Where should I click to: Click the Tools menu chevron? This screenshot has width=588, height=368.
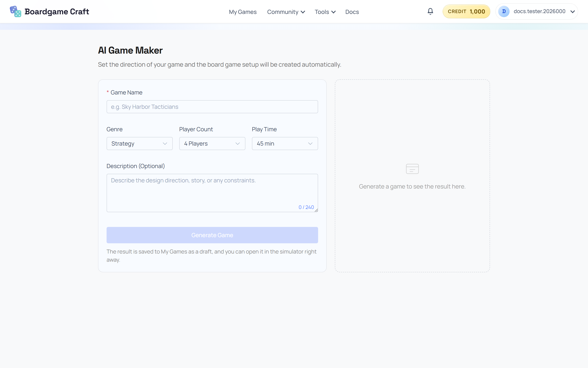333,12
